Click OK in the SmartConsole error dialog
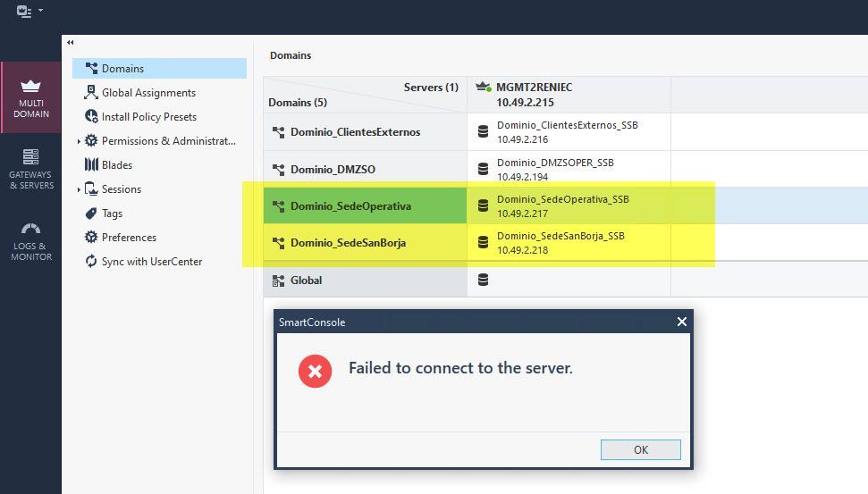 click(640, 449)
